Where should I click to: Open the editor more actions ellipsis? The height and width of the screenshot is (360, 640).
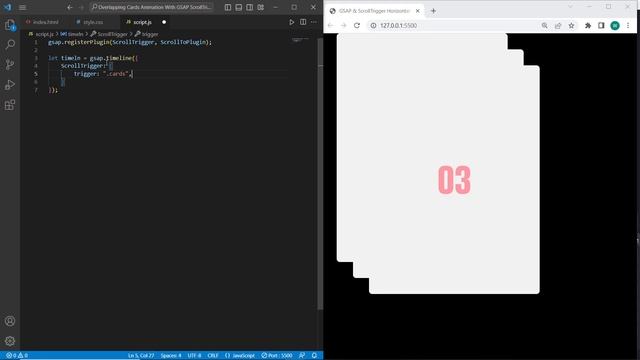pos(314,22)
